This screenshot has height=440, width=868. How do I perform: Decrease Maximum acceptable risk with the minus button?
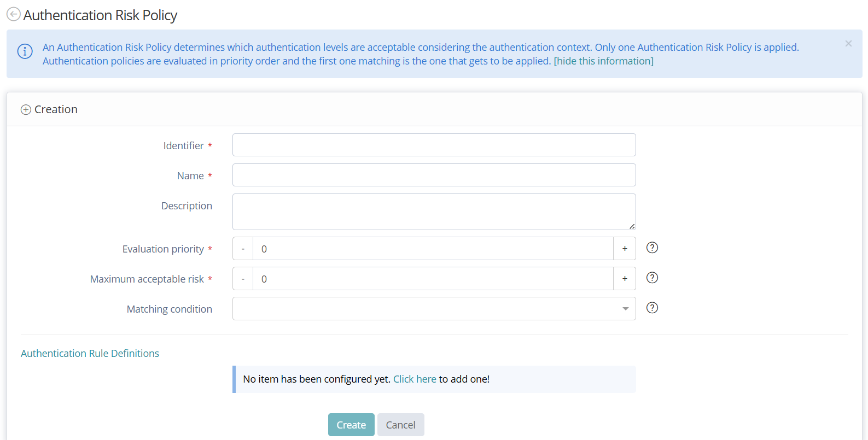(x=243, y=279)
